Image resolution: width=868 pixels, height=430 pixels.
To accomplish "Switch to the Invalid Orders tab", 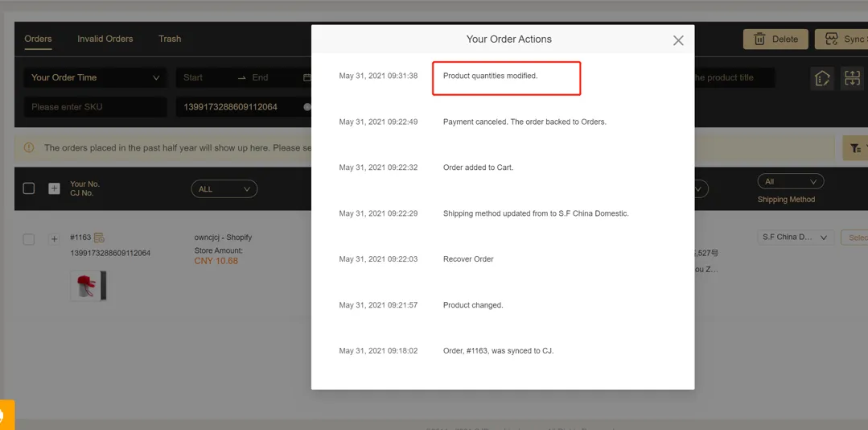I will 105,39.
